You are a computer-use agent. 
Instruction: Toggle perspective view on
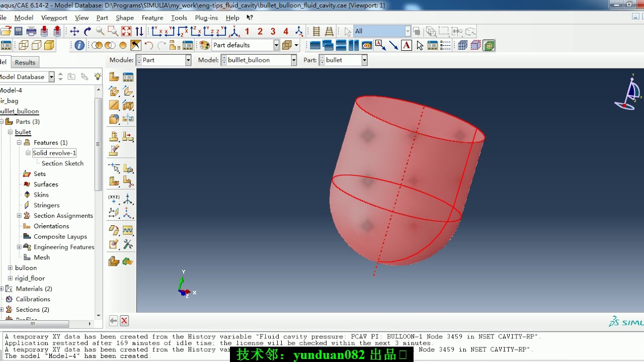click(329, 31)
